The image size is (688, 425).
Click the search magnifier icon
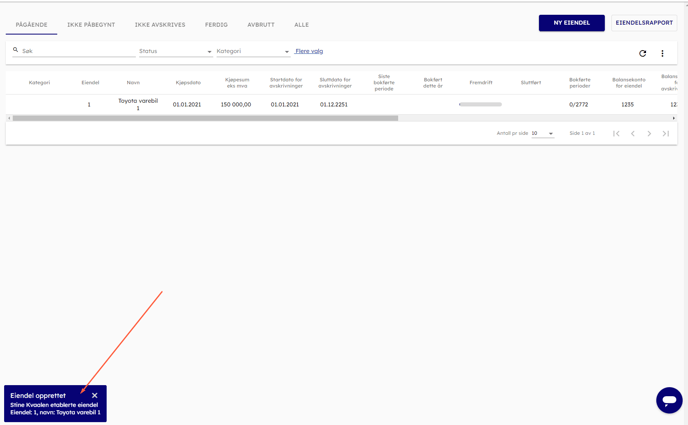[16, 50]
